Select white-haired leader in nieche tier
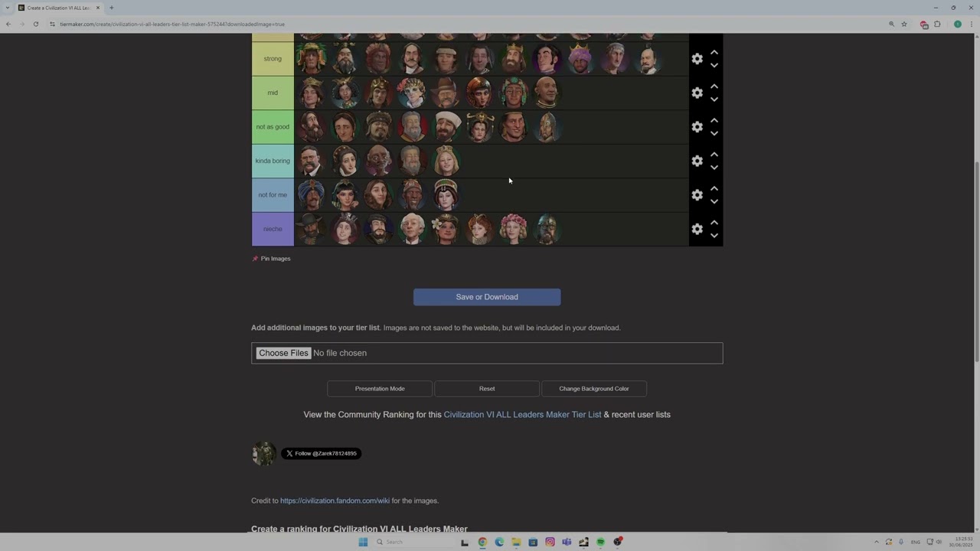The width and height of the screenshot is (980, 551). click(x=412, y=229)
